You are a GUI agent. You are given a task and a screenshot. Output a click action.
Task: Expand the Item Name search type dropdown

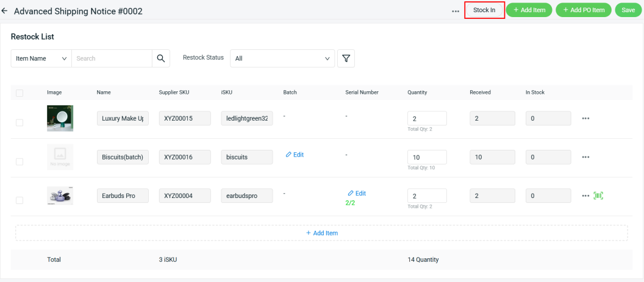click(x=41, y=58)
